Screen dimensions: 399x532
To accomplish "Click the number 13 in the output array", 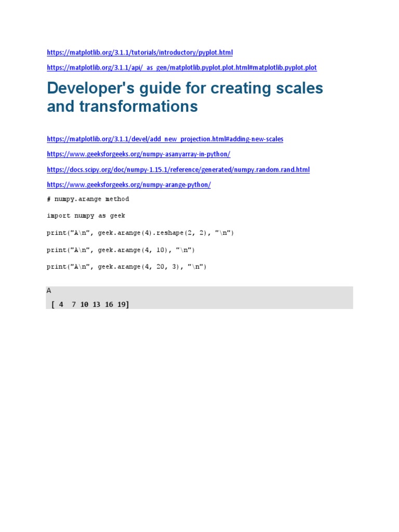I will coord(96,304).
